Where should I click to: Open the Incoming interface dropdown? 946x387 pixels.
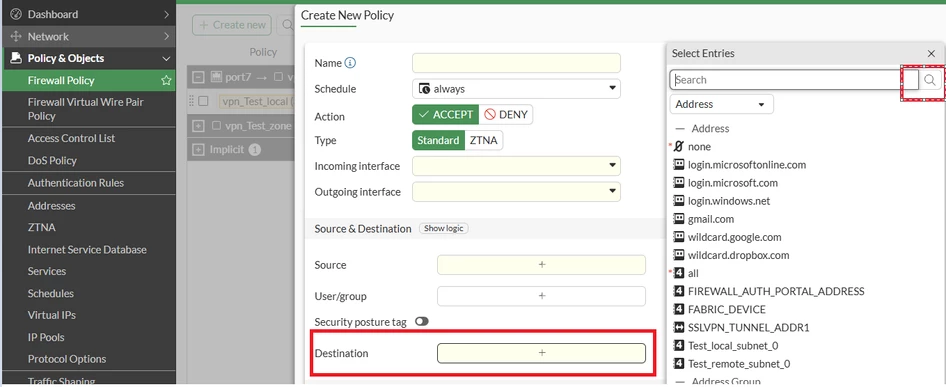click(x=516, y=165)
